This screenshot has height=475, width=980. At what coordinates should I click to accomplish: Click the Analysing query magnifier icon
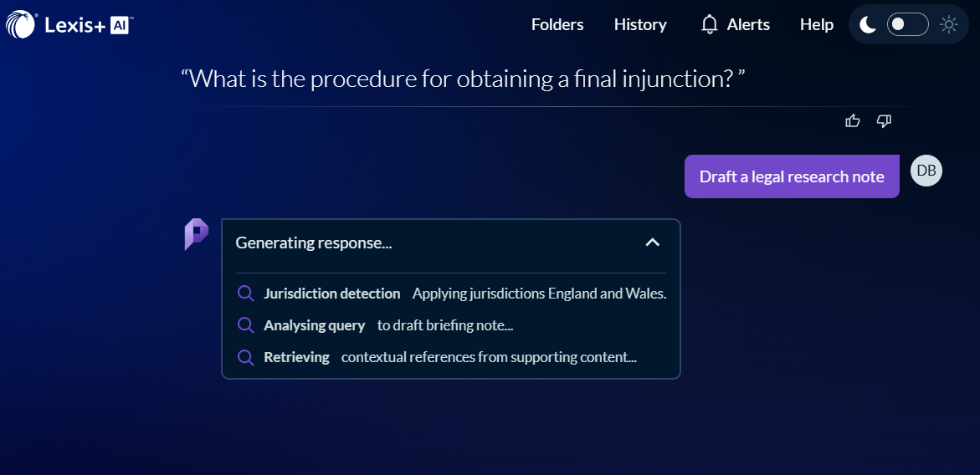[x=246, y=325]
